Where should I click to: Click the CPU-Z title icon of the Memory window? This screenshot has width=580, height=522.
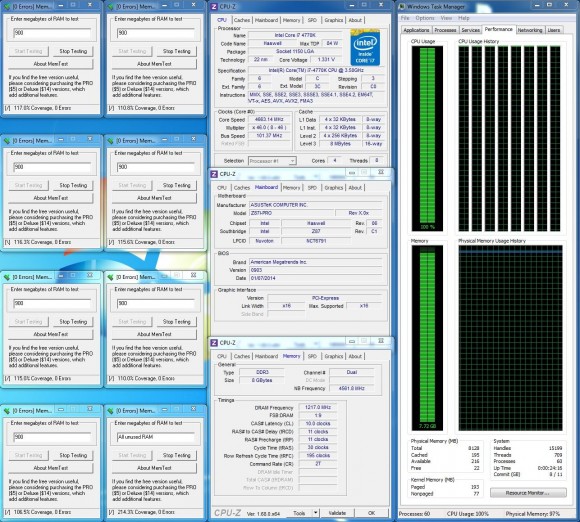(214, 343)
